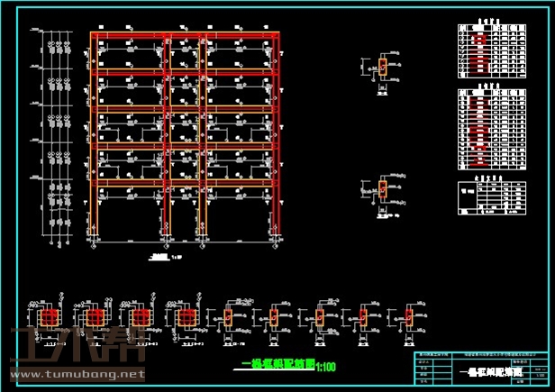
Task: Select the fourth red square section in bottom row
Action: 187,317
